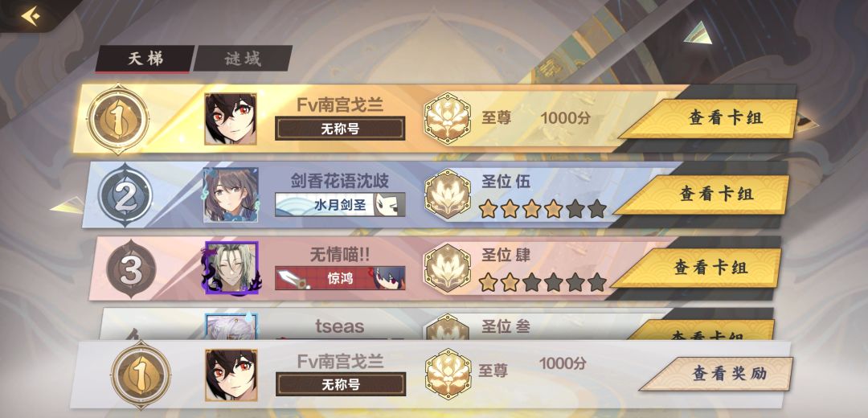868x418 pixels.
Task: Open the 谜域 tab
Action: tap(243, 59)
